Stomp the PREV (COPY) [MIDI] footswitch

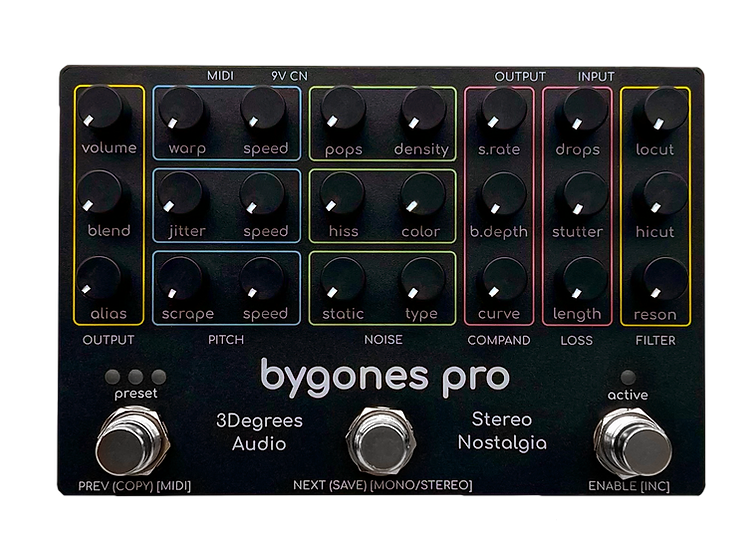tap(132, 442)
